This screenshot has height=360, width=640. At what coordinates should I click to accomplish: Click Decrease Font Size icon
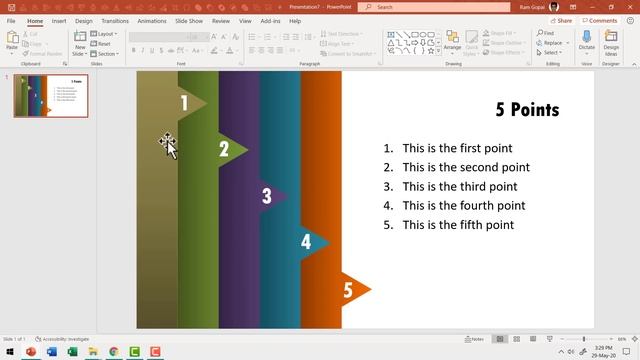(x=224, y=37)
